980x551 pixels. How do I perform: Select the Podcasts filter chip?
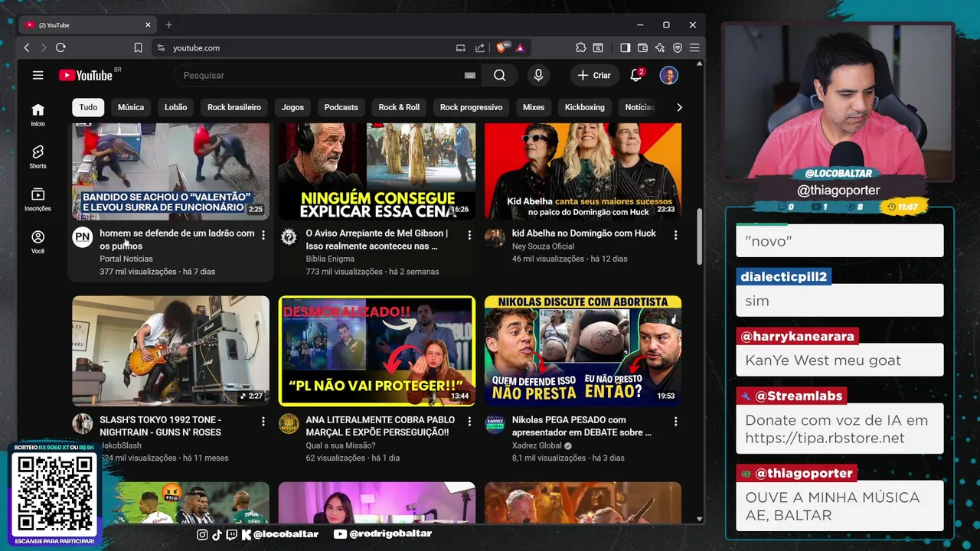[341, 107]
